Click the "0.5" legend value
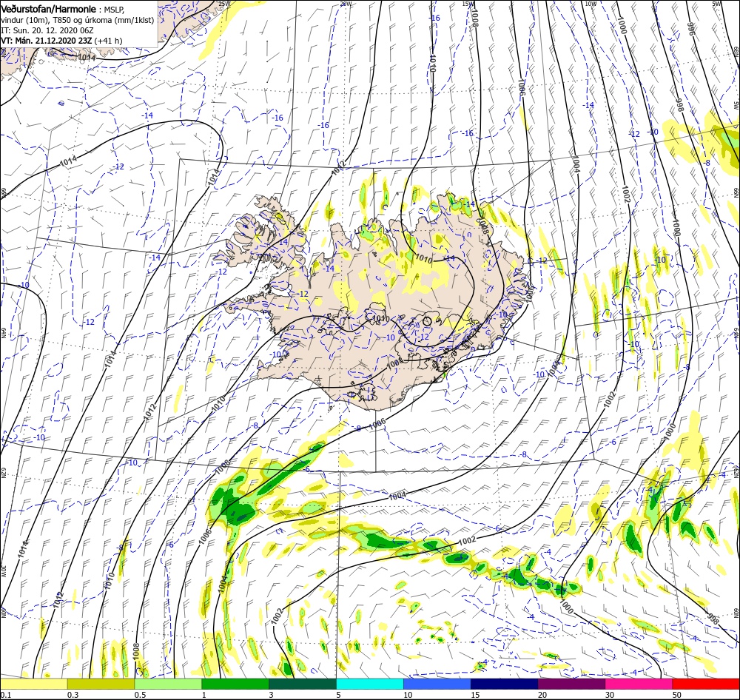This screenshot has height=700, width=740. pyautogui.click(x=140, y=695)
